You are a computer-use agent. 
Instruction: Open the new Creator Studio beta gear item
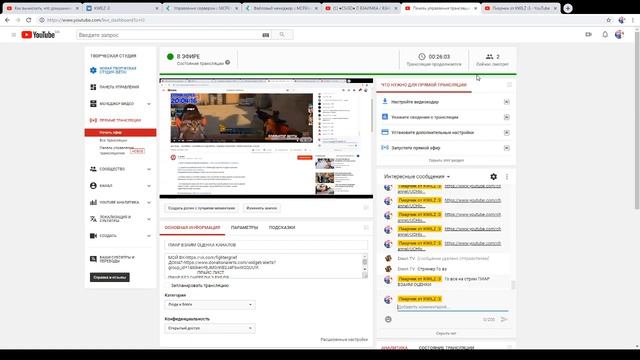click(113, 70)
